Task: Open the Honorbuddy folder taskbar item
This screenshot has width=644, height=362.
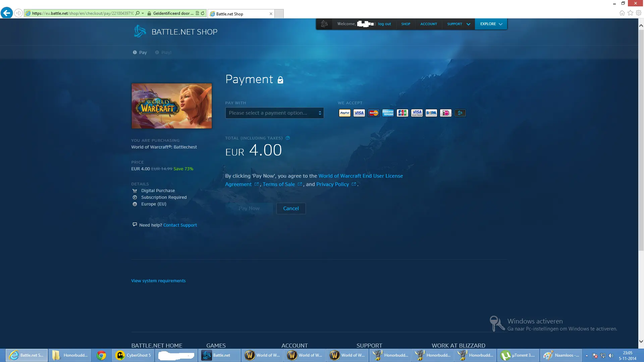Action: tap(70, 355)
